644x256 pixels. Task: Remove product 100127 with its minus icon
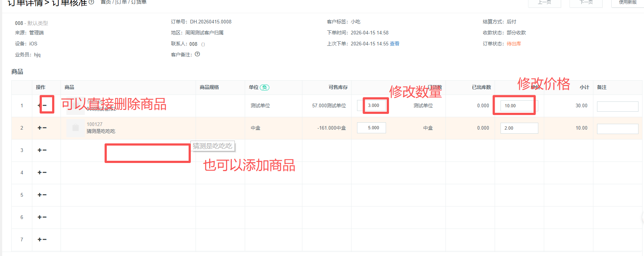pos(45,128)
